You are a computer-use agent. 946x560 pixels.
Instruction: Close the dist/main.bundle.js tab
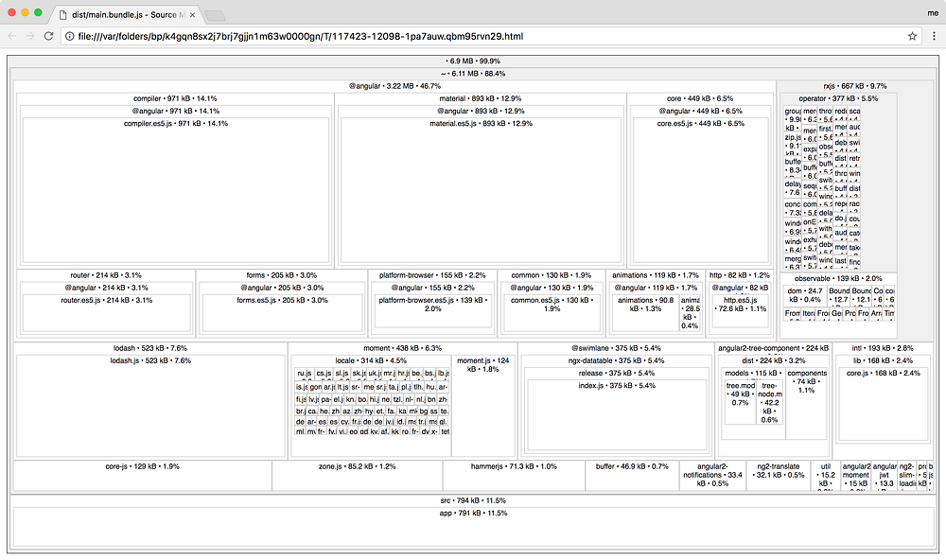(x=192, y=14)
